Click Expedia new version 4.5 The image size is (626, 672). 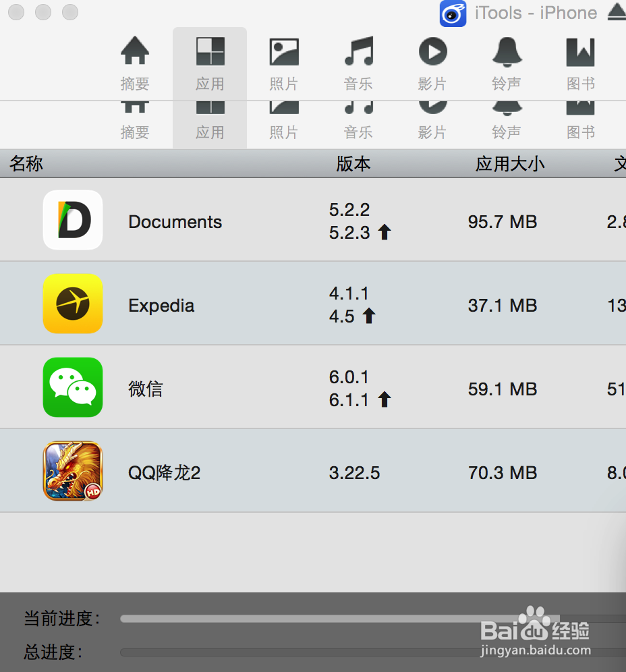(341, 316)
